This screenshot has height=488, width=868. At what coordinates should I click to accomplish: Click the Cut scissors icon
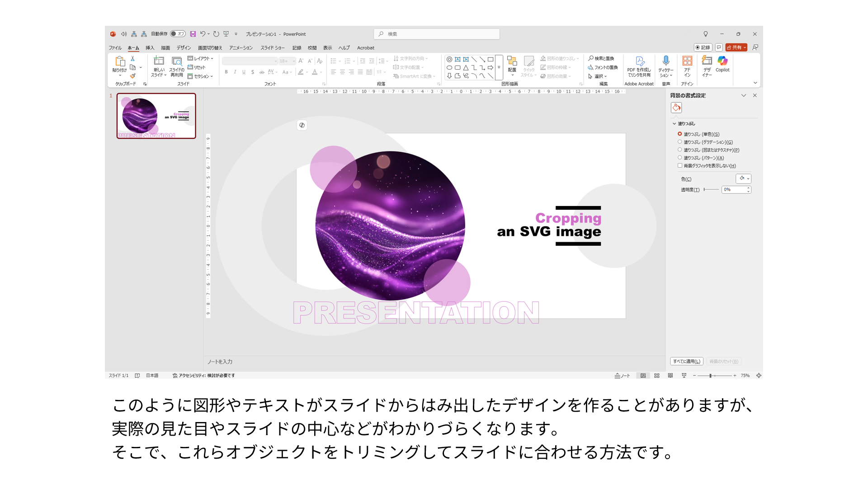point(132,59)
